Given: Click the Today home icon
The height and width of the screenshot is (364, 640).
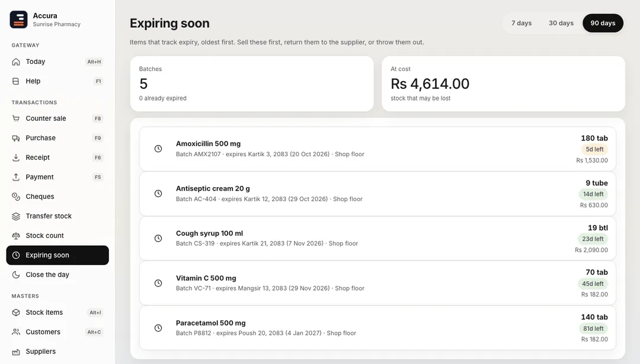Looking at the screenshot, I should tap(16, 62).
